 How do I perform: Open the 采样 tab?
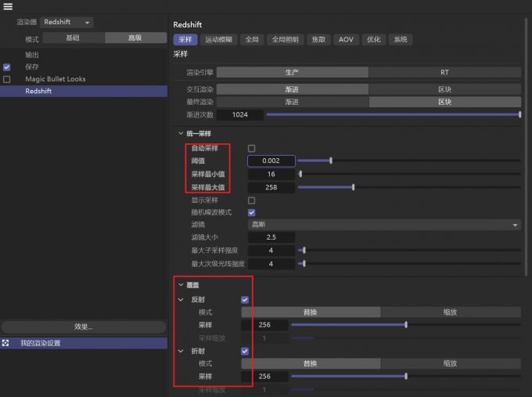pos(185,39)
